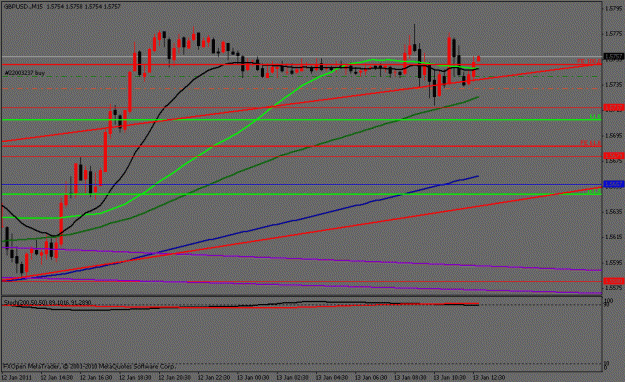This screenshot has width=625, height=382.
Task: Click the 13 Jan 12:30 time label
Action: pyautogui.click(x=489, y=377)
